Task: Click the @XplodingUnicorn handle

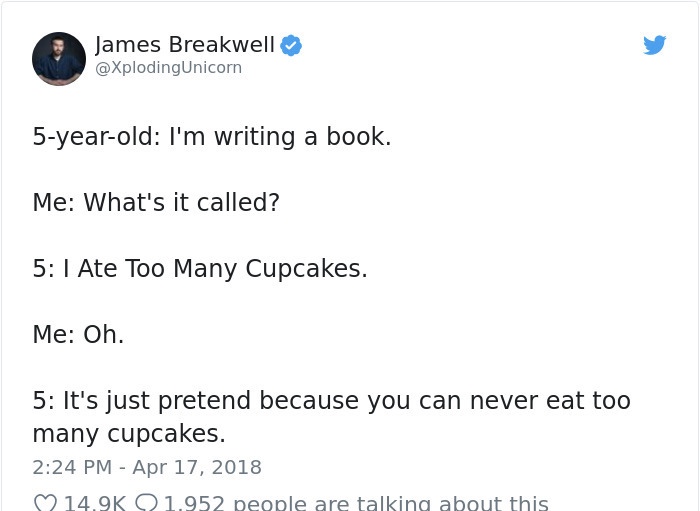Action: 169,68
